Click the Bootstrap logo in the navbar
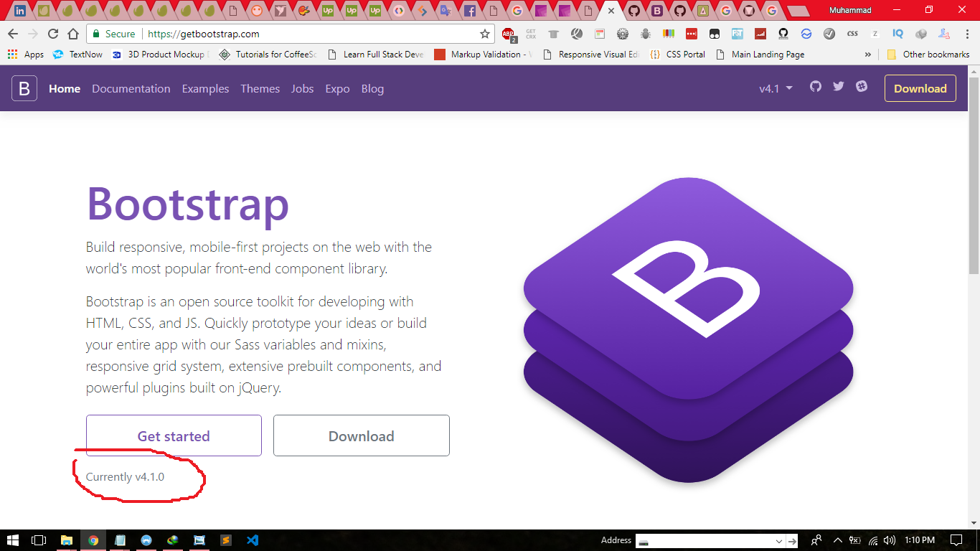 (x=24, y=88)
